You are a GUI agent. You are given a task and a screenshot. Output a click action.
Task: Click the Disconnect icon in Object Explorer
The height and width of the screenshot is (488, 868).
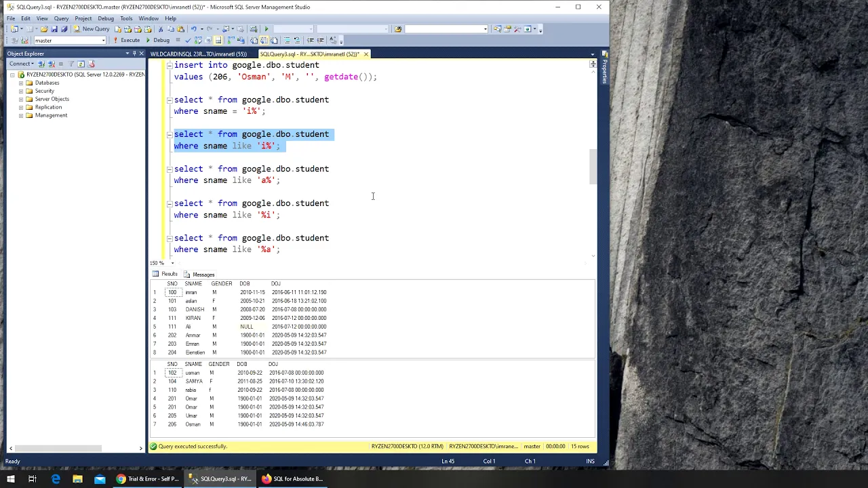point(52,64)
